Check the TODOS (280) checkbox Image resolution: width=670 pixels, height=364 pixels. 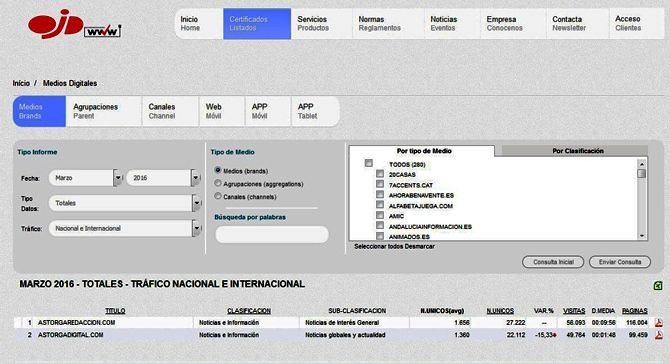tap(369, 163)
